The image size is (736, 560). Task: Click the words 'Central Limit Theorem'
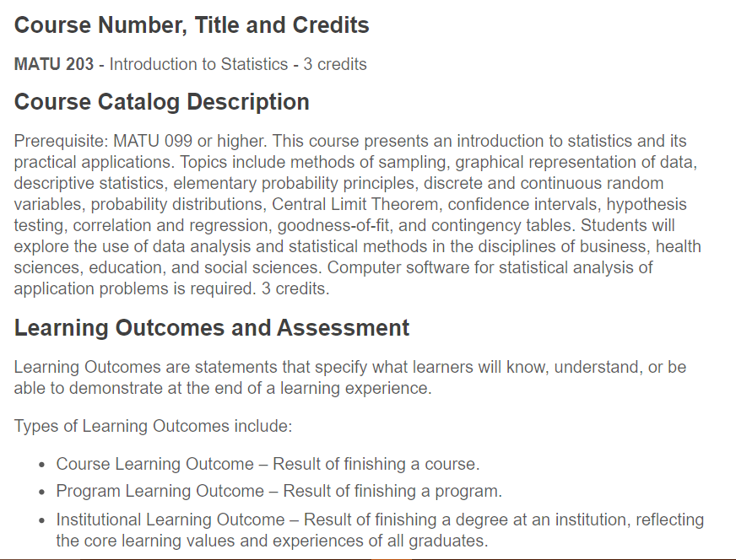[354, 204]
